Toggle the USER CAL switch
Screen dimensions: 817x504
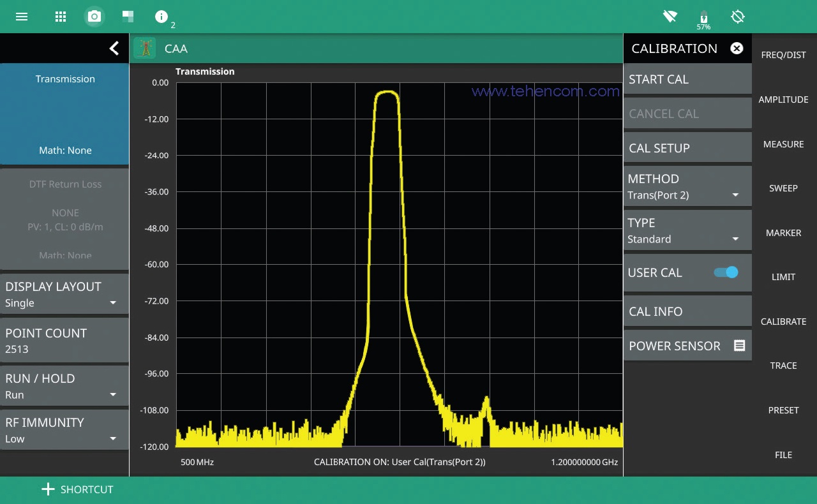tap(726, 272)
